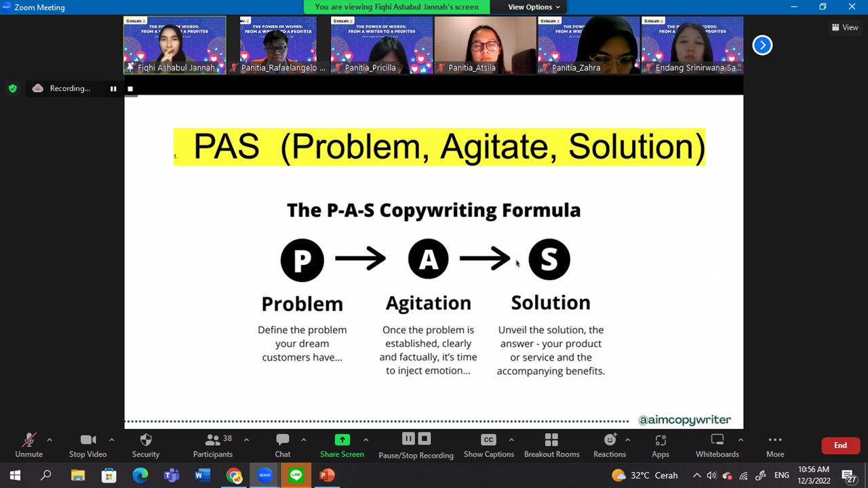The width and height of the screenshot is (868, 488).
Task: Open the View Options dropdown
Action: point(534,7)
